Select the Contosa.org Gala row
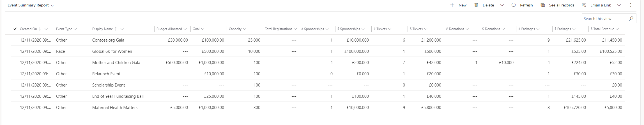 tap(318, 40)
